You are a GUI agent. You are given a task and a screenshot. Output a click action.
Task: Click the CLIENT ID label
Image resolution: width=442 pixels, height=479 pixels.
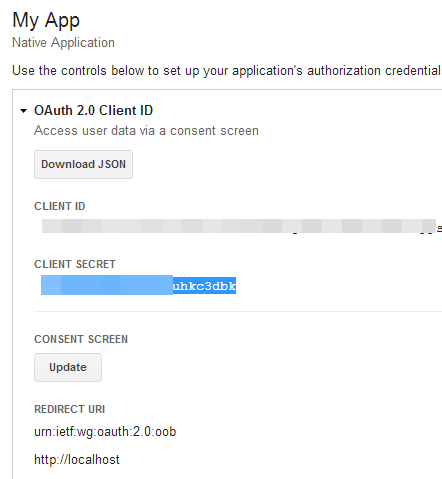[x=60, y=206]
